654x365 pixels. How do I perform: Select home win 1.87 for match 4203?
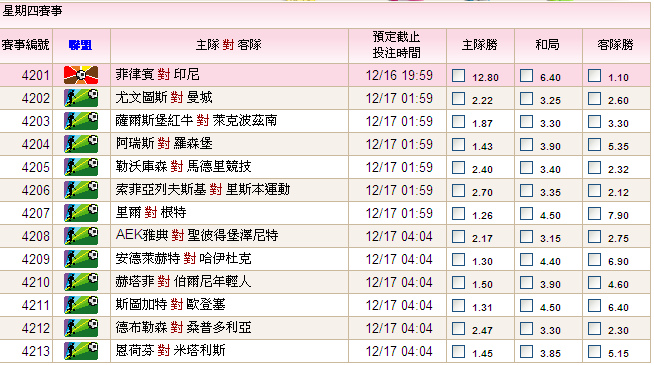tap(458, 121)
